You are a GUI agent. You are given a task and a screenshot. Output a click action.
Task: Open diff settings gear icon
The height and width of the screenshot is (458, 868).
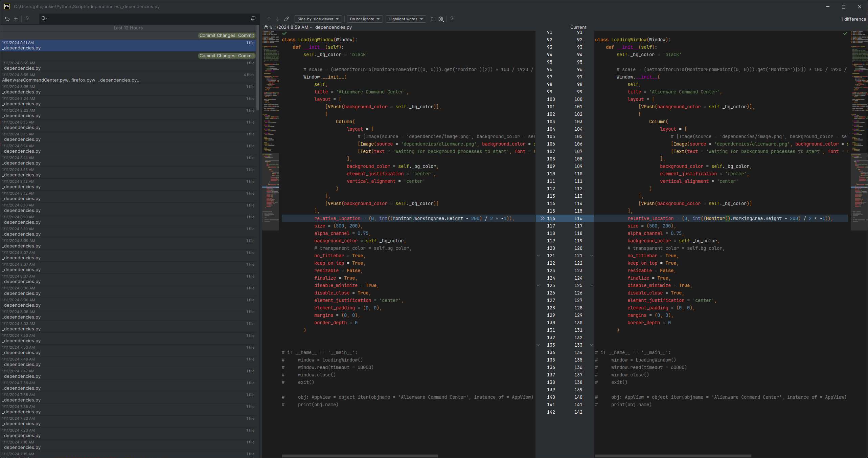pos(441,19)
